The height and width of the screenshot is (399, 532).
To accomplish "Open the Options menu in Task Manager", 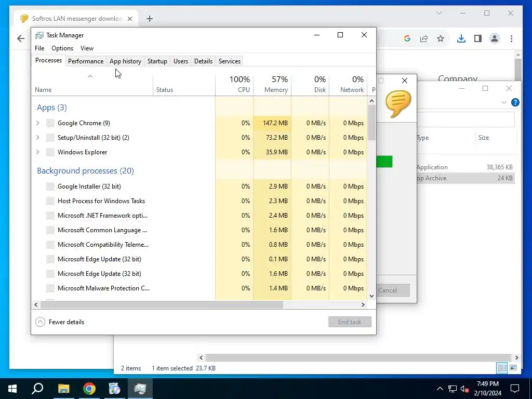I will 62,48.
